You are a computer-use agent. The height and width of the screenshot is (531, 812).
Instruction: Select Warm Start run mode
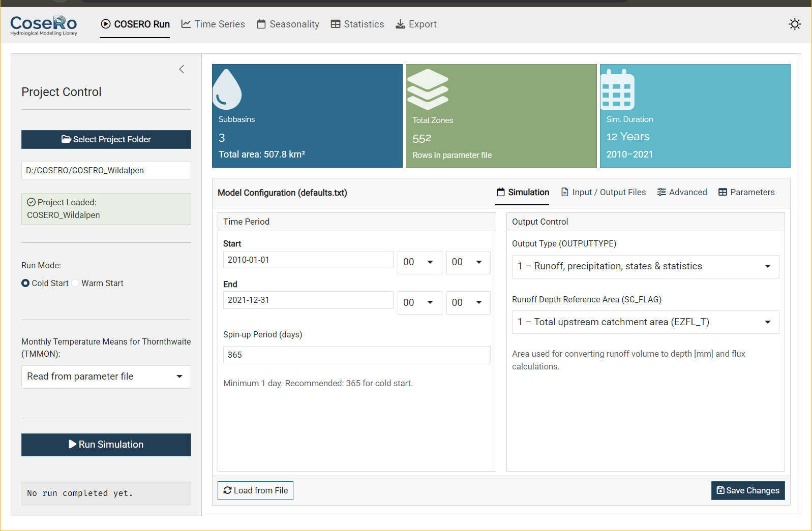(x=76, y=283)
